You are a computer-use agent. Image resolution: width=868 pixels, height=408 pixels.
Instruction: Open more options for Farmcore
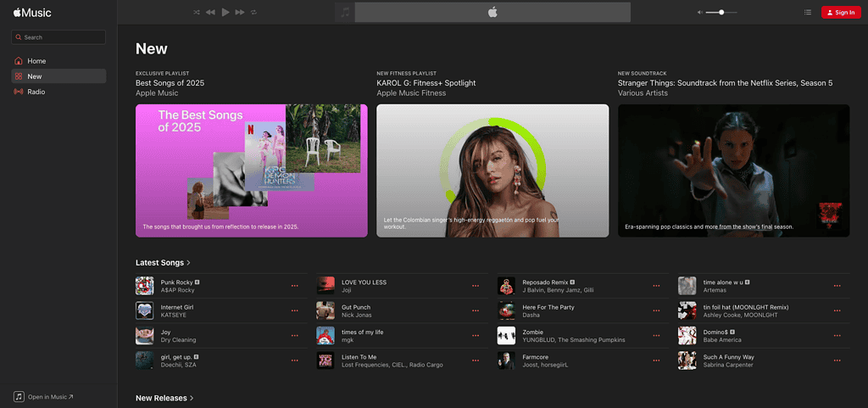click(x=656, y=360)
